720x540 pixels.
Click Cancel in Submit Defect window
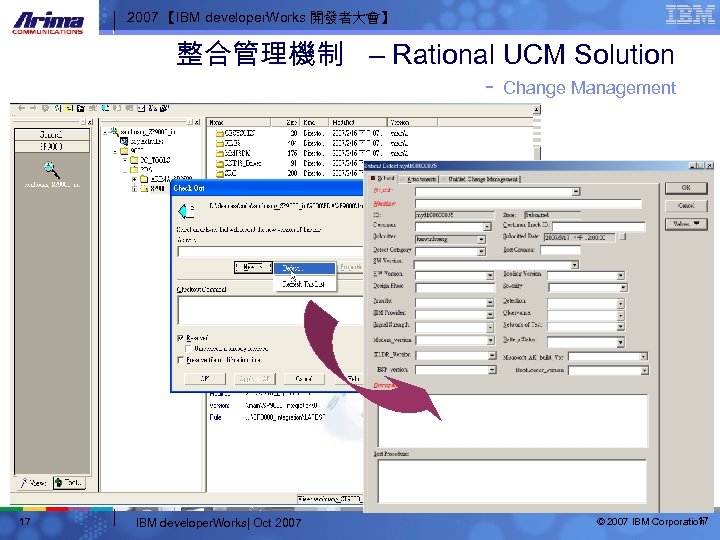click(686, 206)
